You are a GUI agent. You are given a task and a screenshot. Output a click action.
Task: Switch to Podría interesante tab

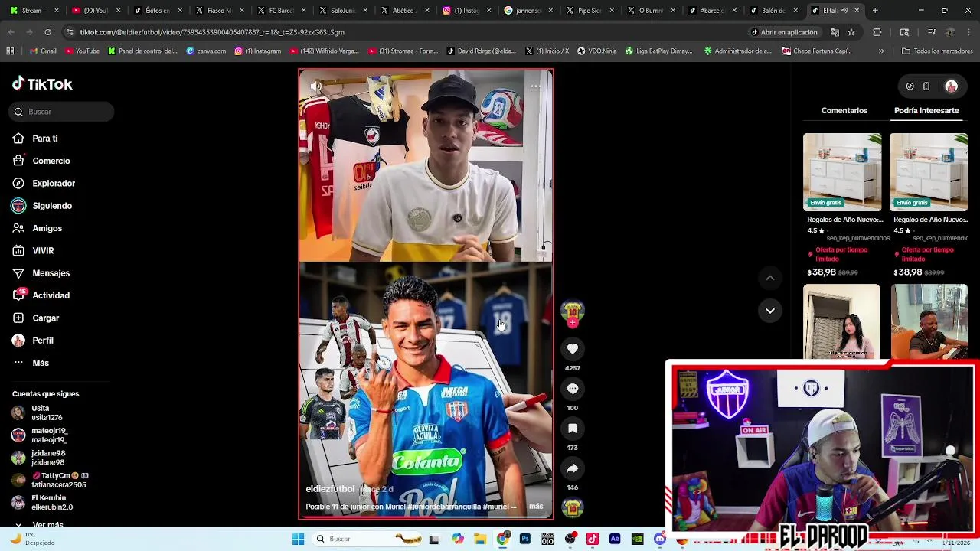point(926,111)
